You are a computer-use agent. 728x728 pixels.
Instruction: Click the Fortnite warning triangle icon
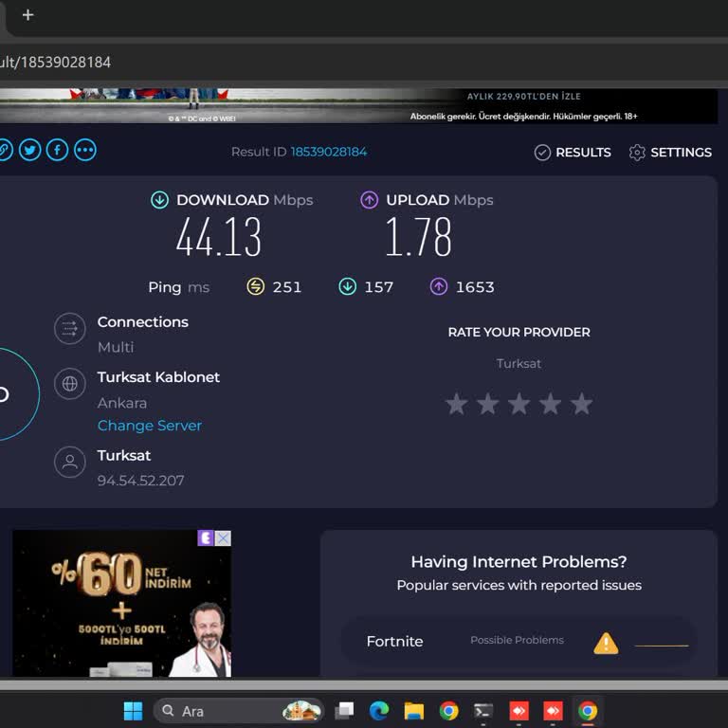pos(606,644)
